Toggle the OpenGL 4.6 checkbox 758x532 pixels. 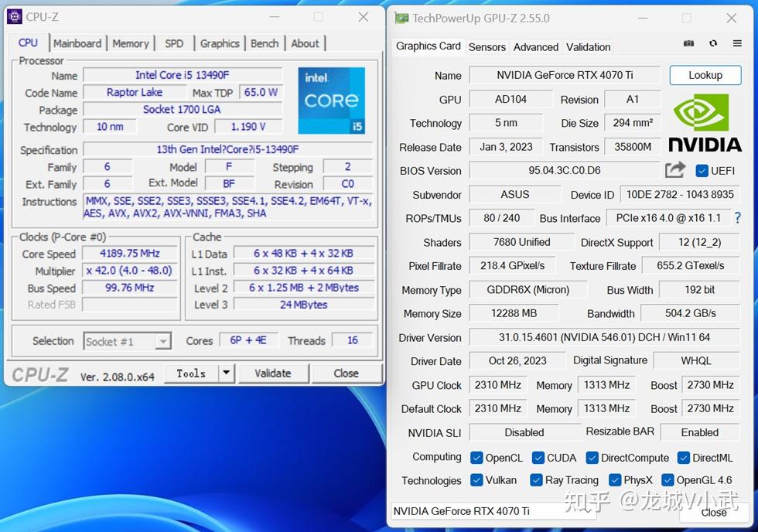(668, 480)
